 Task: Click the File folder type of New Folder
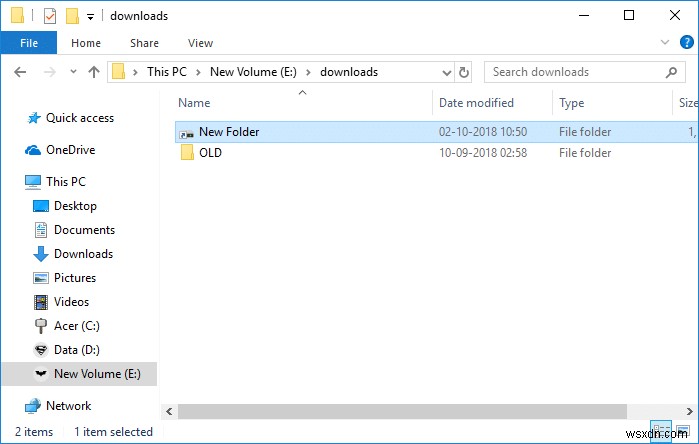click(x=585, y=132)
